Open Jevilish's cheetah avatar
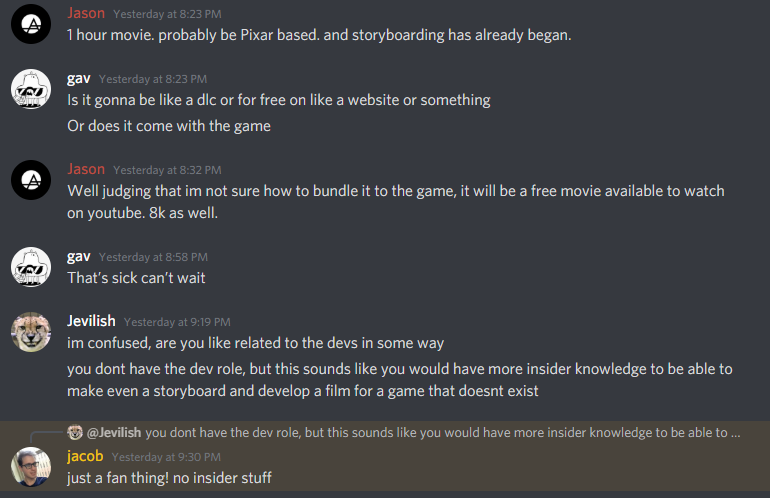This screenshot has height=498, width=770. (x=31, y=332)
